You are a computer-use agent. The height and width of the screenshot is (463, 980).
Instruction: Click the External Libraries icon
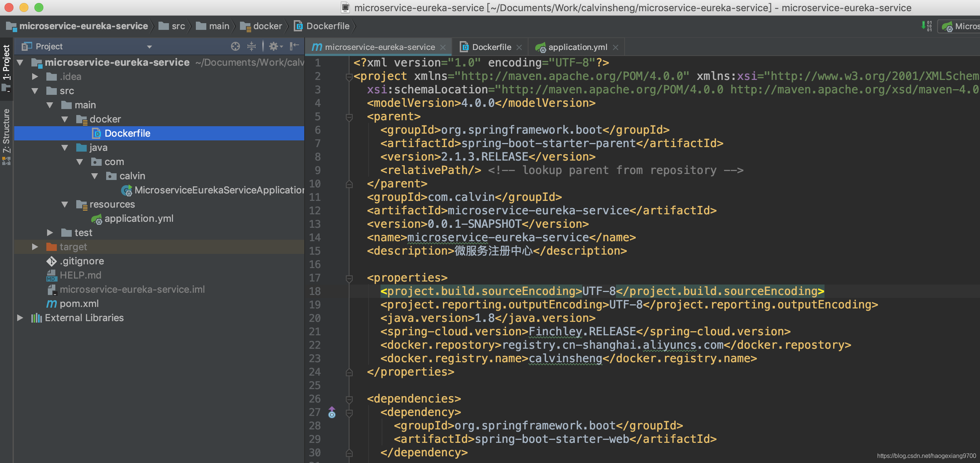pos(37,318)
